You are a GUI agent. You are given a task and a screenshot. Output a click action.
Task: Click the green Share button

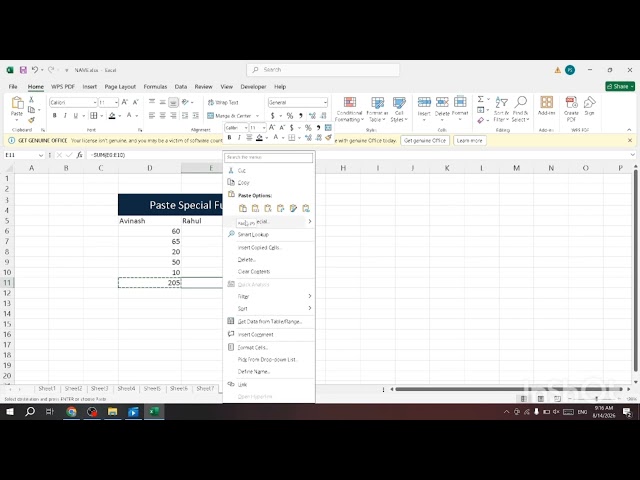tap(620, 86)
